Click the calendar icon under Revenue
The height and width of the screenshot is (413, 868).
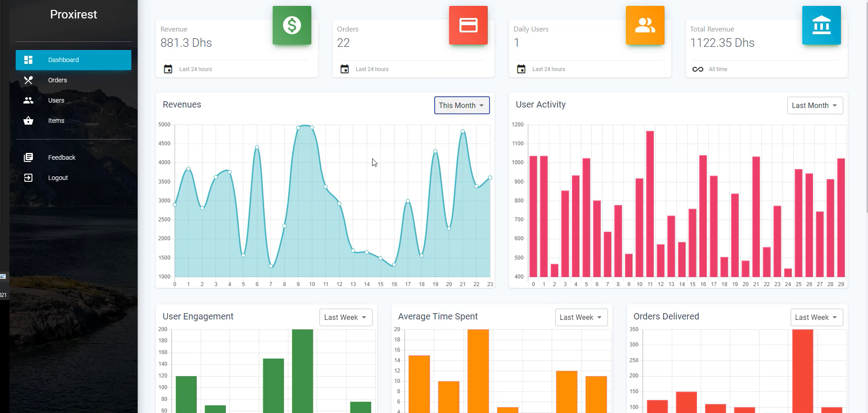(168, 69)
